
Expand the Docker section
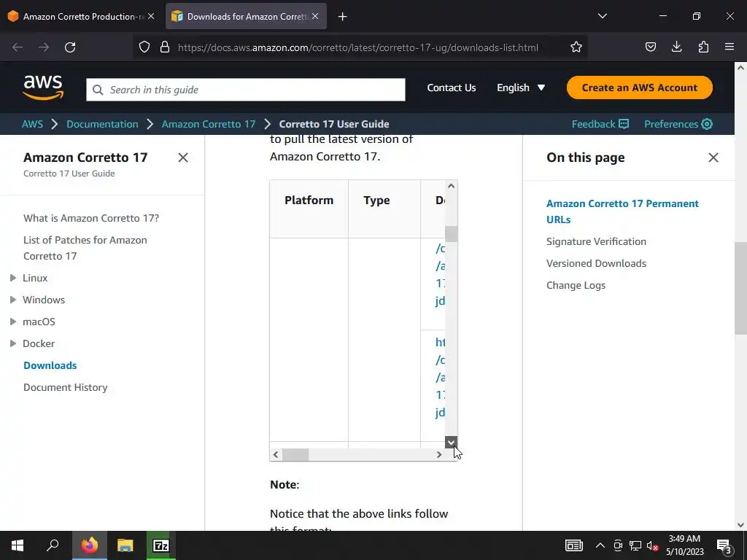coord(13,343)
